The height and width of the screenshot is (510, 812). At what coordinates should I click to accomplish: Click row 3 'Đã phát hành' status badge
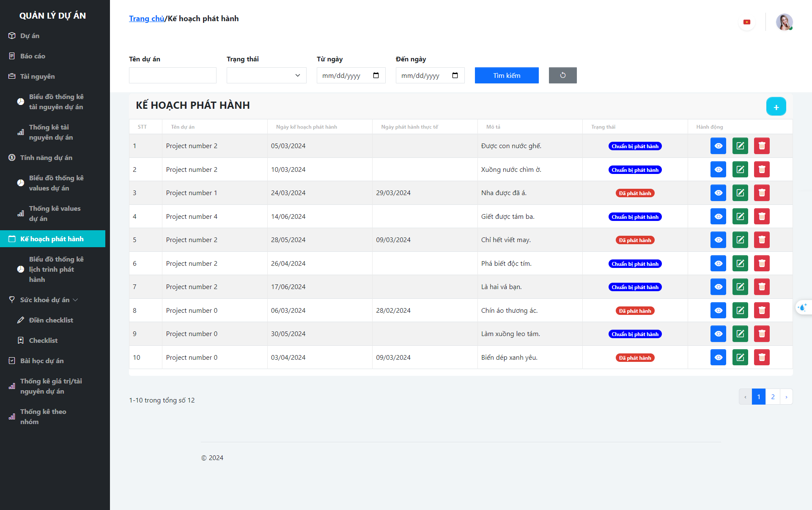(635, 193)
